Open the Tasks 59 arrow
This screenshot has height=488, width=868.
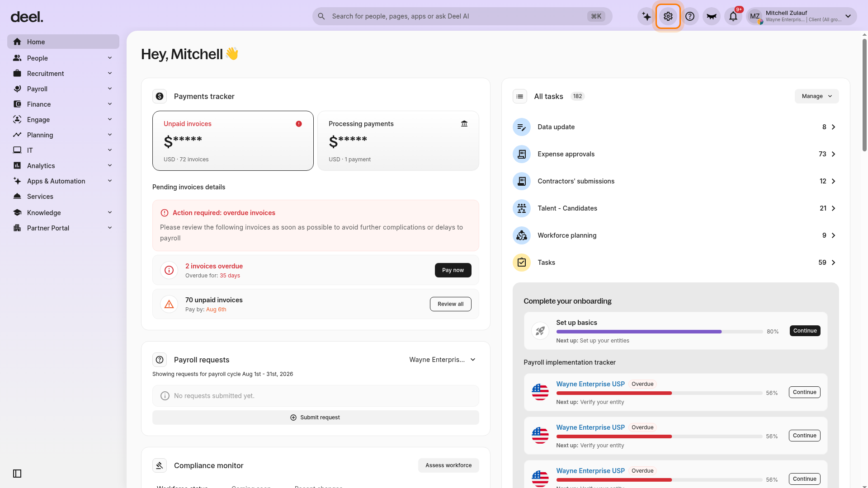click(834, 263)
